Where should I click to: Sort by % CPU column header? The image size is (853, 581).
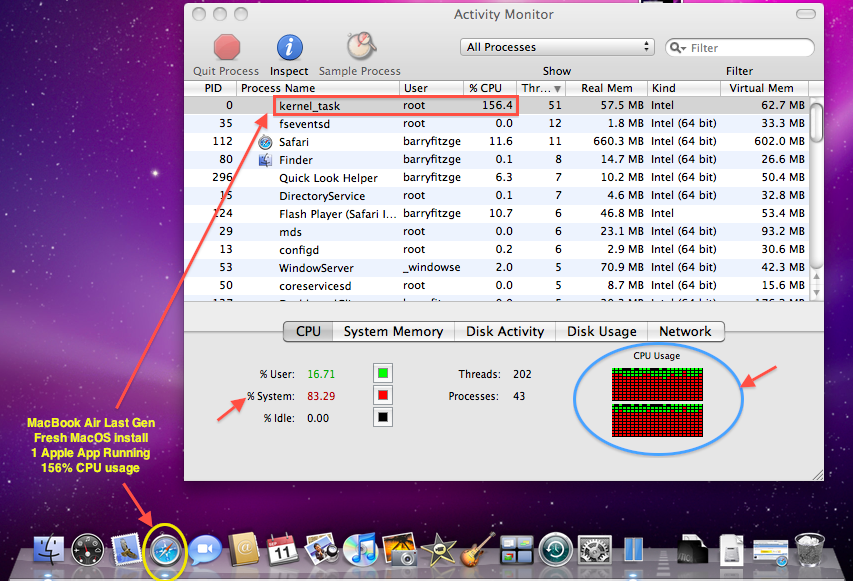[490, 88]
